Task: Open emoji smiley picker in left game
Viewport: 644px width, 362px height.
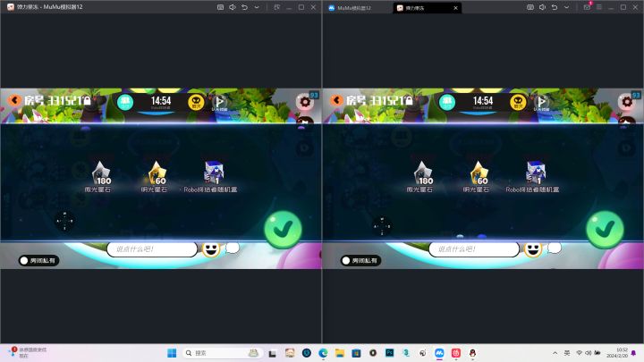Action: [211, 249]
